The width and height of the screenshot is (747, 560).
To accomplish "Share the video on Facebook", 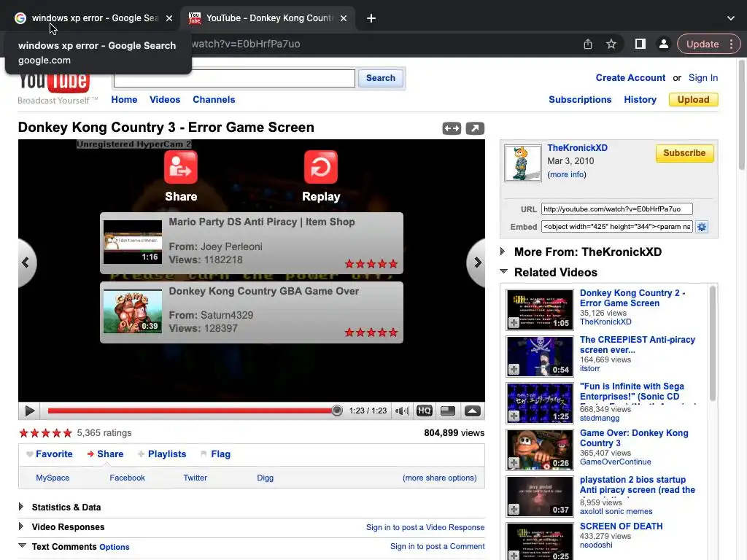I will (127, 478).
